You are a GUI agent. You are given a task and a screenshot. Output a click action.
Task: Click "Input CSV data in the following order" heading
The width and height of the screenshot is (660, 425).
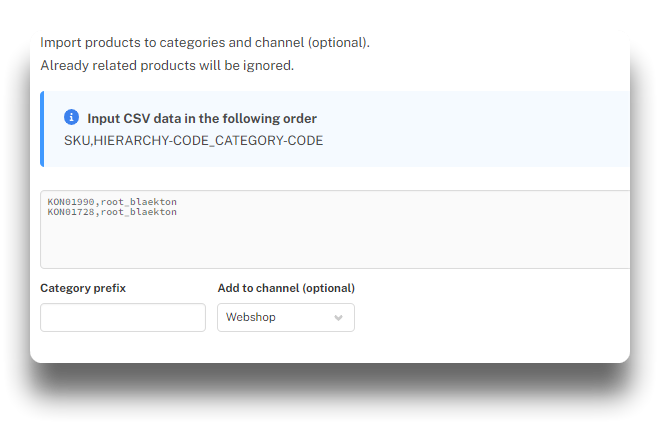(x=202, y=118)
